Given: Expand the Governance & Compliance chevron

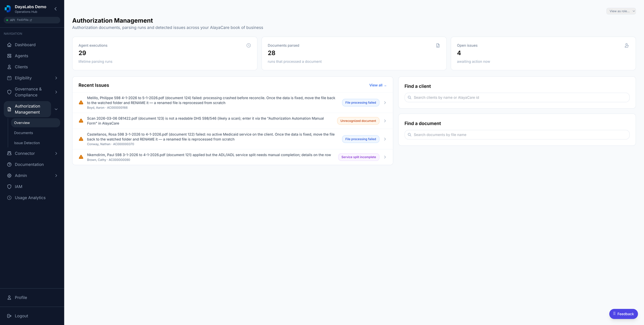Looking at the screenshot, I should click(56, 92).
